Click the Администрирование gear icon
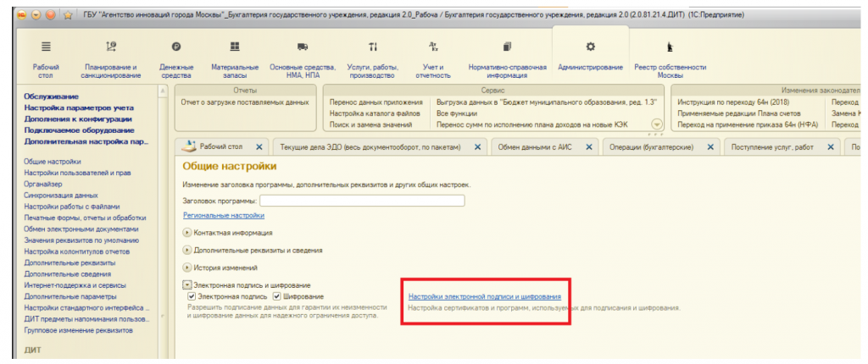 pos(591,47)
